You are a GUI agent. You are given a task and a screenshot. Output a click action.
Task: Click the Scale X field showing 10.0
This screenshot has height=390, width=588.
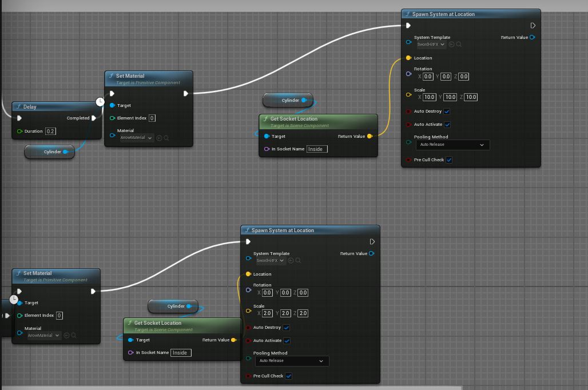tap(429, 97)
